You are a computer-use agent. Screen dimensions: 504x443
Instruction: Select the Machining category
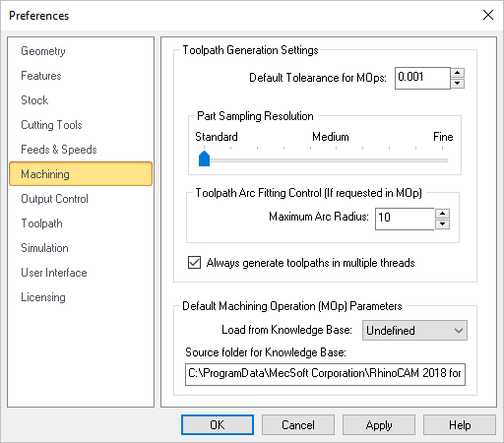coord(81,174)
